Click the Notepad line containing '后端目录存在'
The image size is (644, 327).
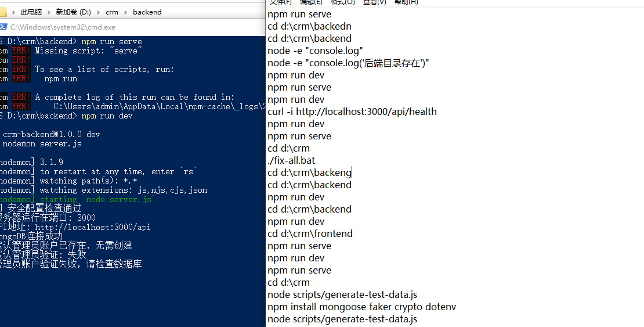point(348,63)
